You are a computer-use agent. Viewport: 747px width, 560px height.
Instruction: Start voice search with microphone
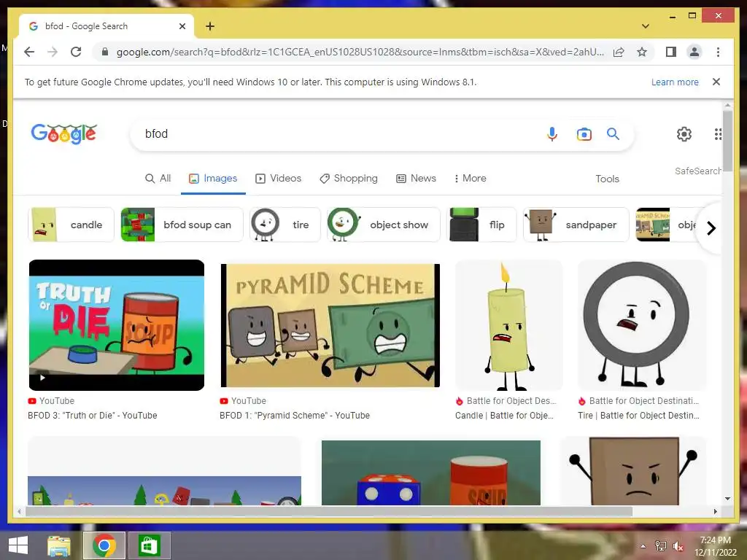(551, 134)
